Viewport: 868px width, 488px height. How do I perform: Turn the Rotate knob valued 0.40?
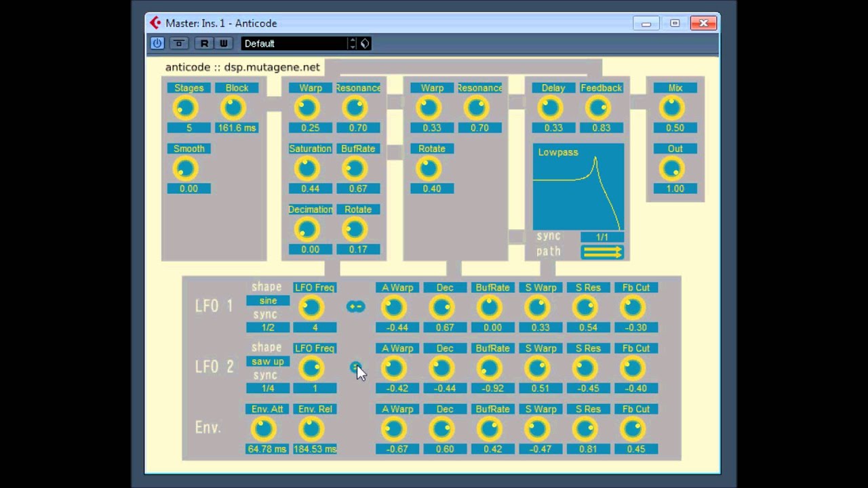pos(428,169)
